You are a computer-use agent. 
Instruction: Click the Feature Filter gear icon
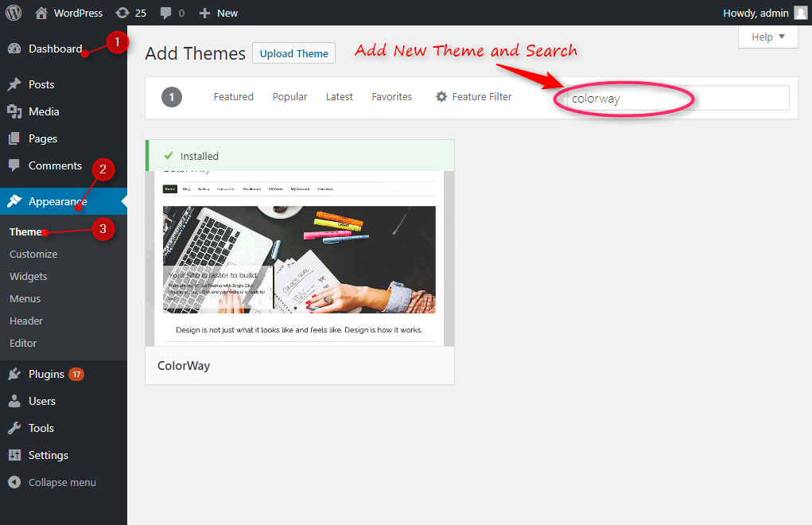(x=441, y=96)
